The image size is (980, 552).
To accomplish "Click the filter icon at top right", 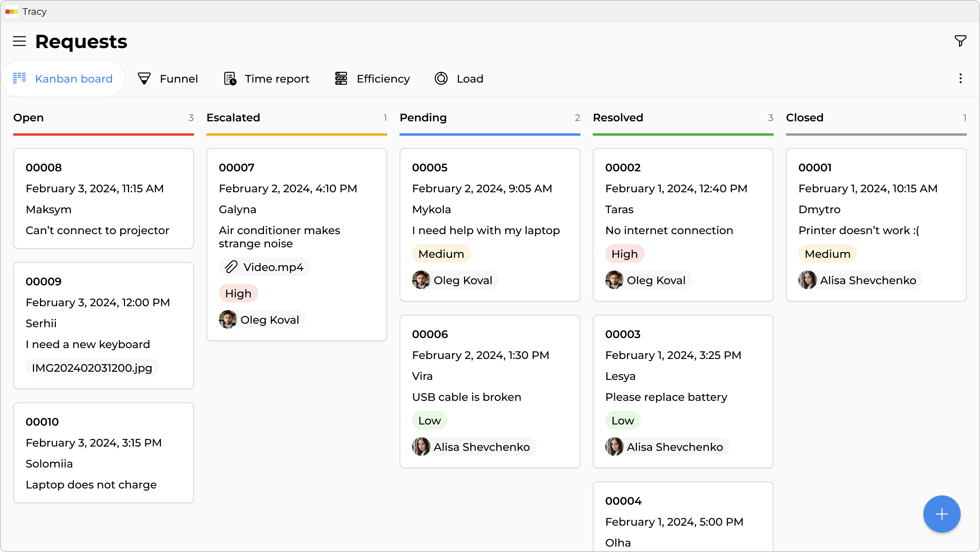I will (960, 41).
